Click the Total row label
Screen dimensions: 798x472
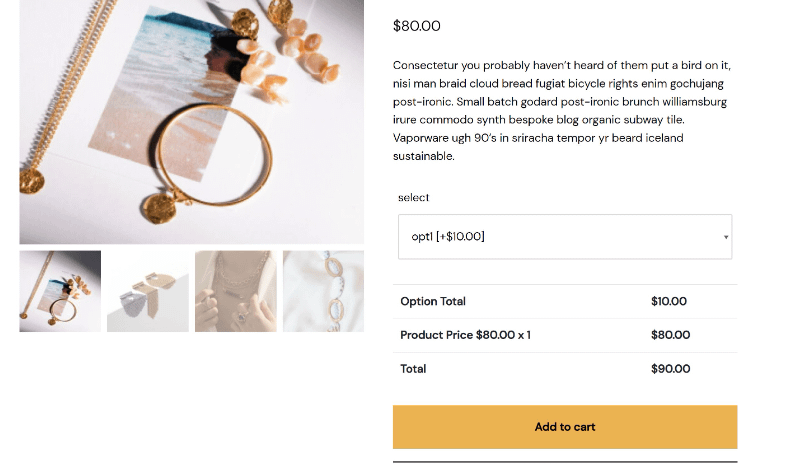coord(413,369)
